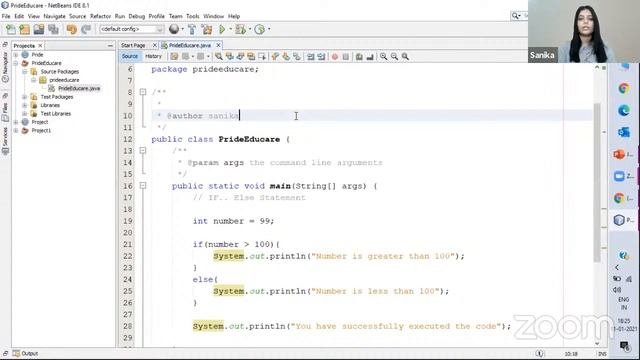Click the Clean and Build Project icon
This screenshot has height=360, width=640.
click(x=207, y=29)
